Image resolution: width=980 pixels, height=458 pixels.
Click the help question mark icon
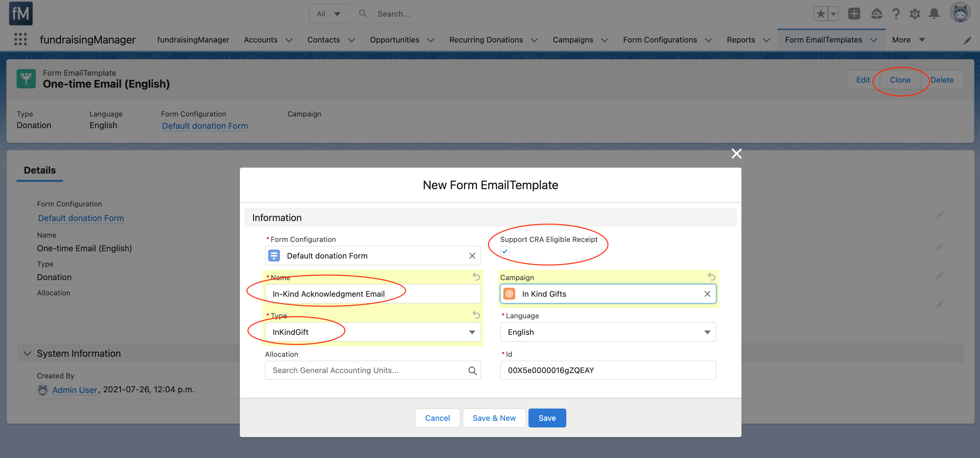[x=896, y=14]
